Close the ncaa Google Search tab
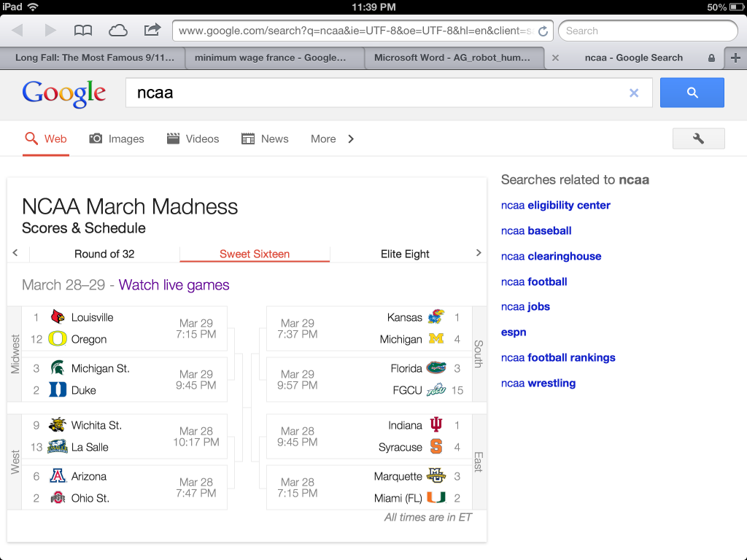 (555, 58)
